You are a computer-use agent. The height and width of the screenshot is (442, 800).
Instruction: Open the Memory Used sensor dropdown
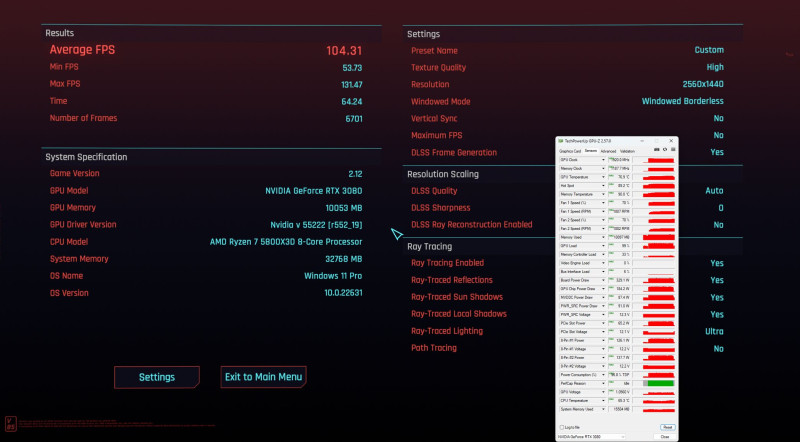tap(603, 237)
